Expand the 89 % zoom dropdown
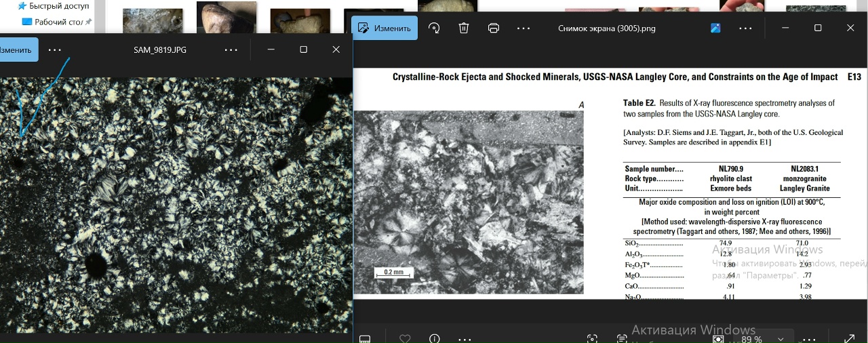The image size is (868, 343). (x=781, y=338)
